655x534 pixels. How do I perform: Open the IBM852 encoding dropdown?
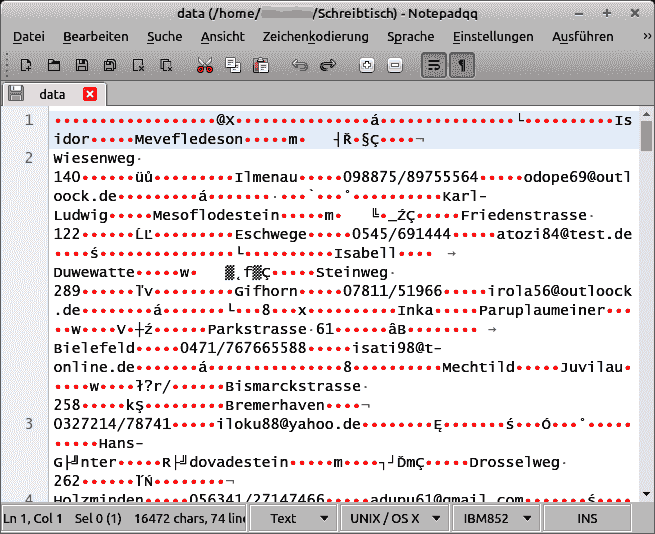[497, 519]
